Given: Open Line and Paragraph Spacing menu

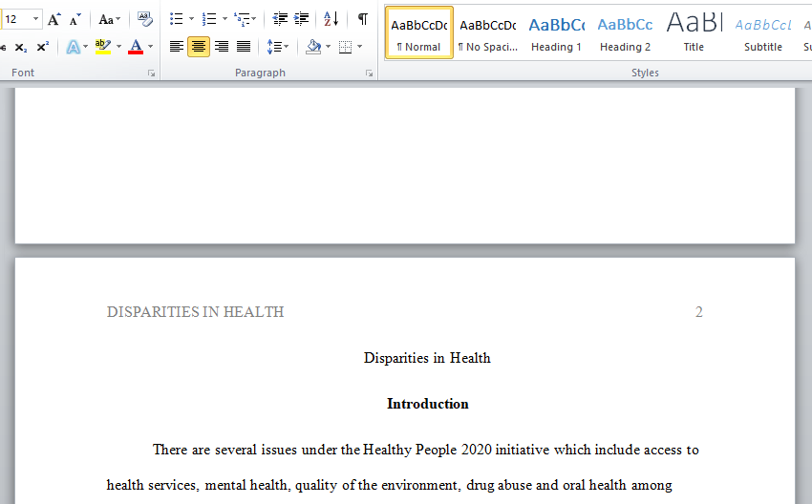Looking at the screenshot, I should click(x=278, y=47).
